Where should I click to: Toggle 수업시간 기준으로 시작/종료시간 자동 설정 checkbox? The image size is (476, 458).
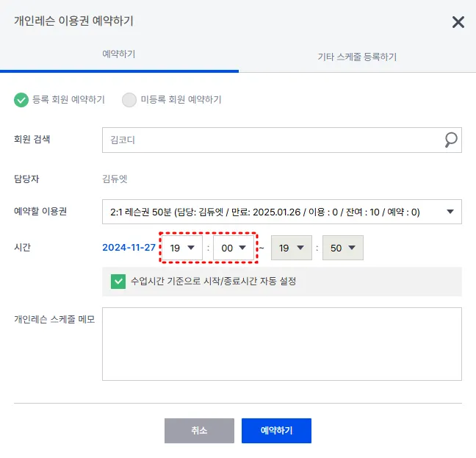point(118,281)
